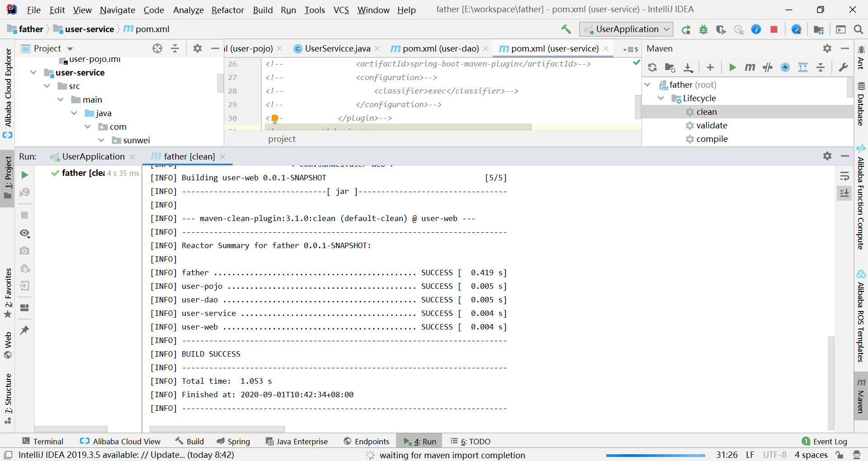This screenshot has width=868, height=461.
Task: Reimport all Maven projects refresh icon
Action: pos(652,68)
